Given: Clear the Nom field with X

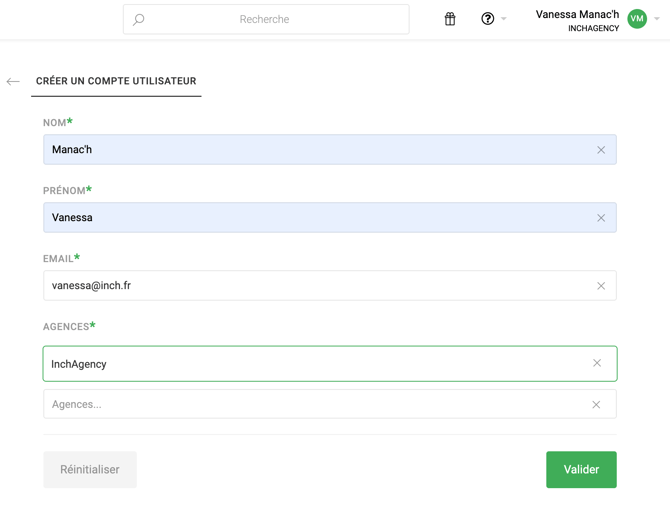Looking at the screenshot, I should (601, 150).
